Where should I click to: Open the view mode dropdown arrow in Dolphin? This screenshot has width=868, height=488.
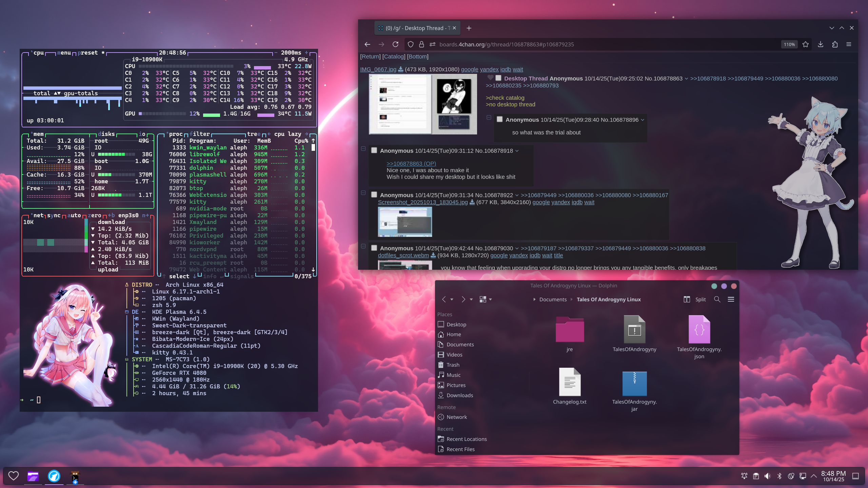[x=490, y=300]
